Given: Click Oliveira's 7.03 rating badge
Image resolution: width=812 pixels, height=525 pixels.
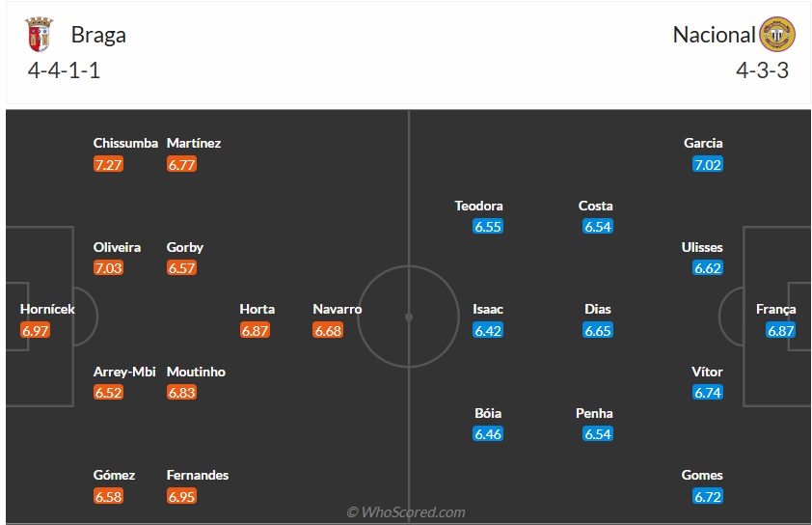Looking at the screenshot, I should point(108,268).
